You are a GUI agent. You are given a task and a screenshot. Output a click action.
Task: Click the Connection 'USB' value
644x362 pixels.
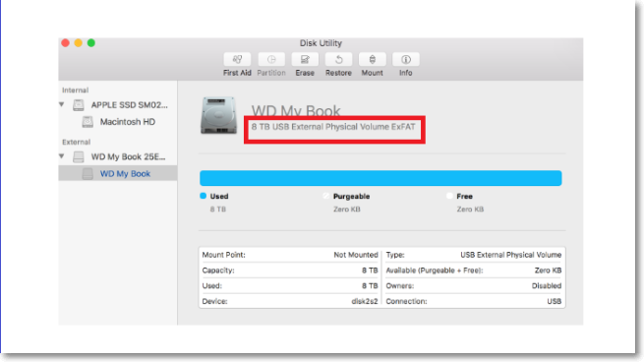[555, 301]
